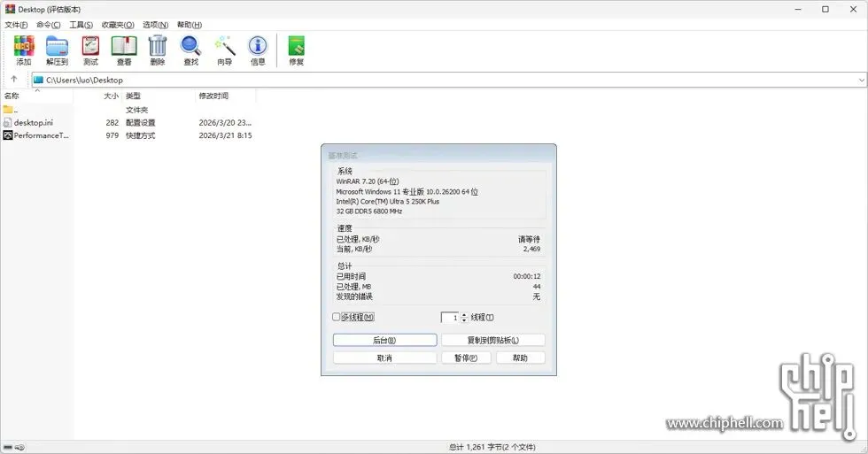Image resolution: width=868 pixels, height=454 pixels.
Task: Open the Favorites (收藏夹) menu
Action: (x=118, y=25)
